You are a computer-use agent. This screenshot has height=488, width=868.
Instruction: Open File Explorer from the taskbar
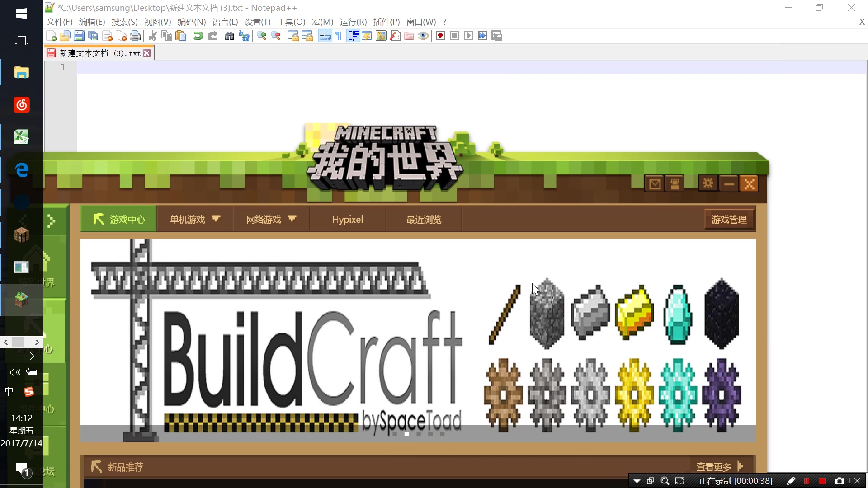point(21,72)
